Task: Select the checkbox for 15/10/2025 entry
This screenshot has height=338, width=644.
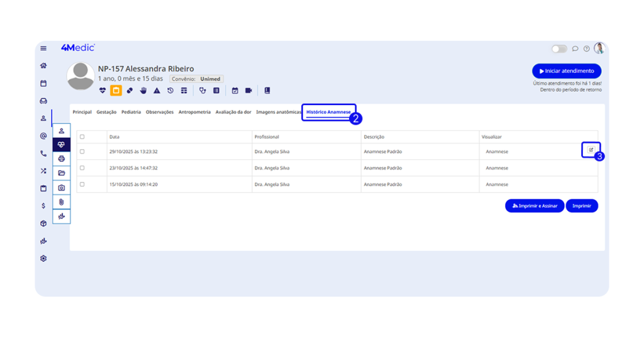Action: pos(82,184)
